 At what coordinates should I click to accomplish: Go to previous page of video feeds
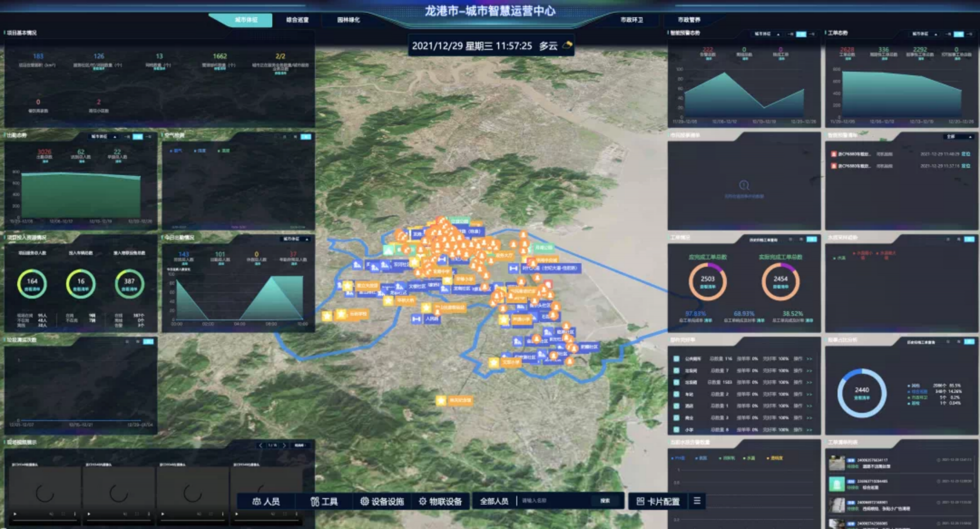coord(261,445)
